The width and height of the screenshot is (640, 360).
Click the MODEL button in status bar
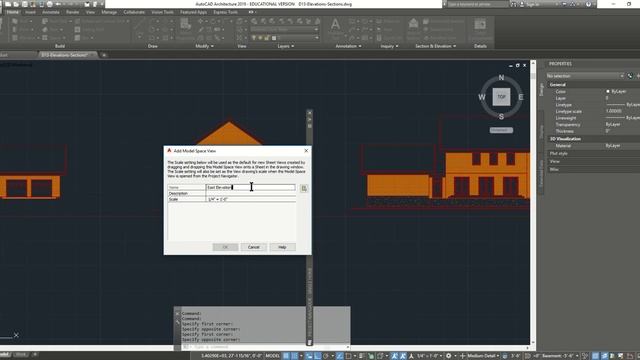pos(272,356)
